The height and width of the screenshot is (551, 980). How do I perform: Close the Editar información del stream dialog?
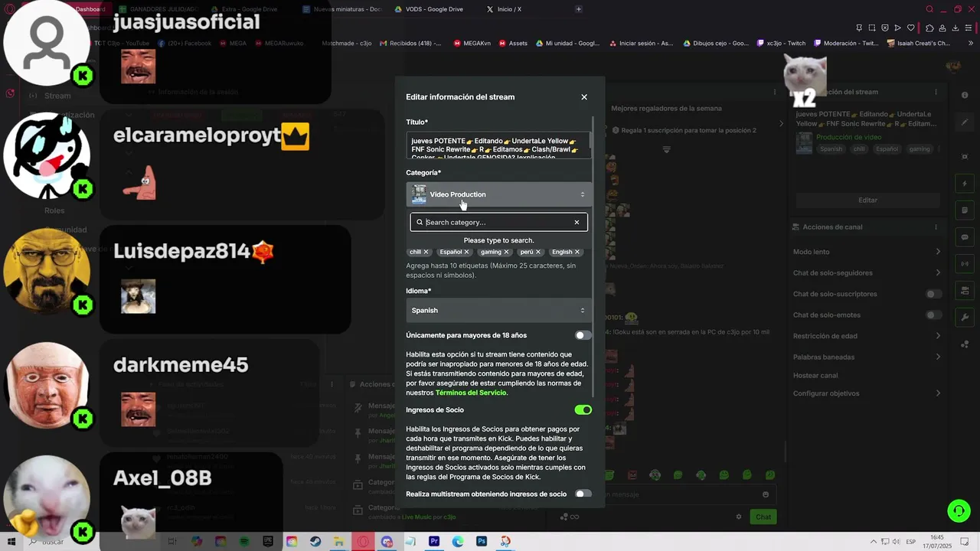584,97
